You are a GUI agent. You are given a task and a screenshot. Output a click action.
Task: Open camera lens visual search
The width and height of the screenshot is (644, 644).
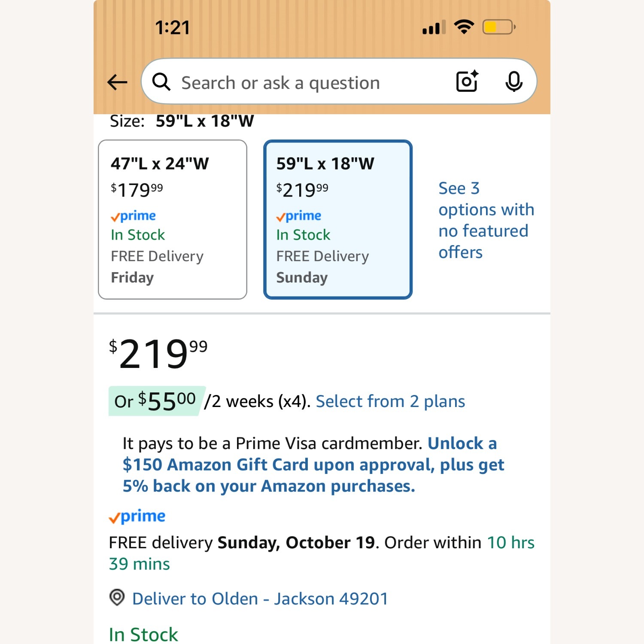(467, 81)
